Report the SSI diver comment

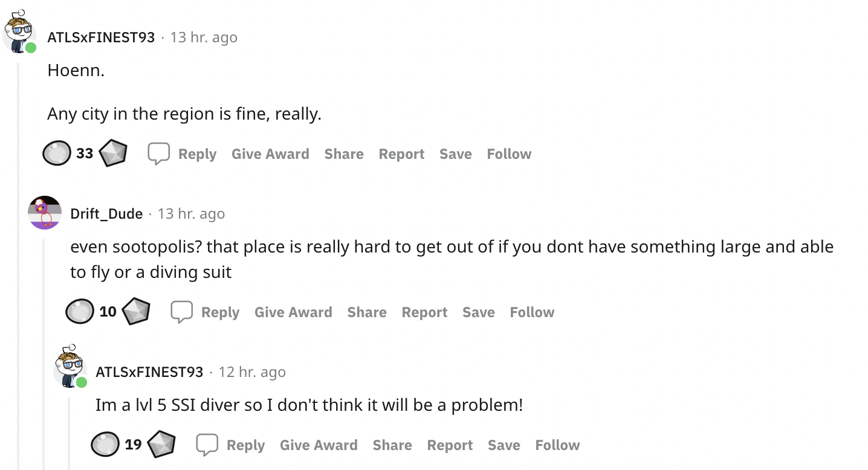450,445
